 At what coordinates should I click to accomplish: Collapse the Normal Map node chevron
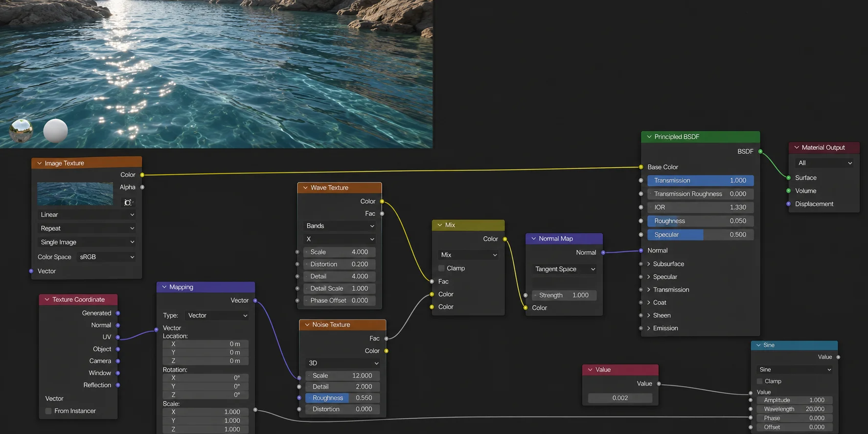click(533, 239)
